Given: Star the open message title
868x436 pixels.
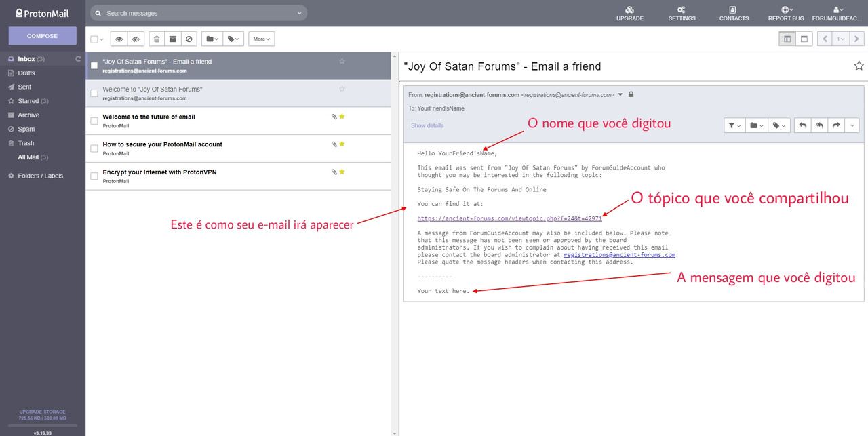Looking at the screenshot, I should pos(859,66).
